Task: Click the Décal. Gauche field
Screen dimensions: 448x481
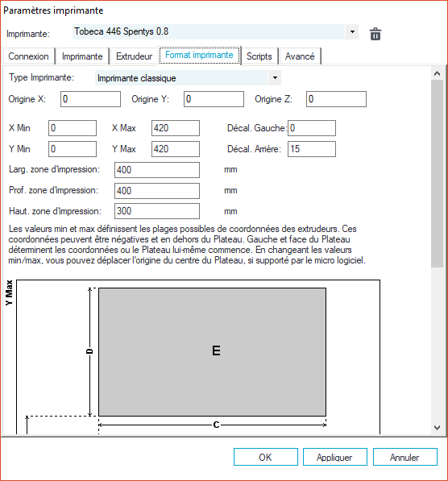Action: pyautogui.click(x=312, y=128)
